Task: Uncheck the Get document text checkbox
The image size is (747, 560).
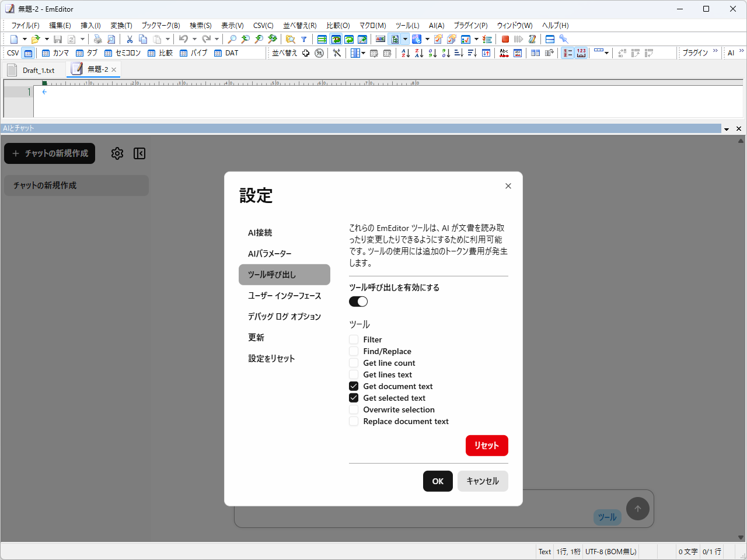Action: click(354, 386)
